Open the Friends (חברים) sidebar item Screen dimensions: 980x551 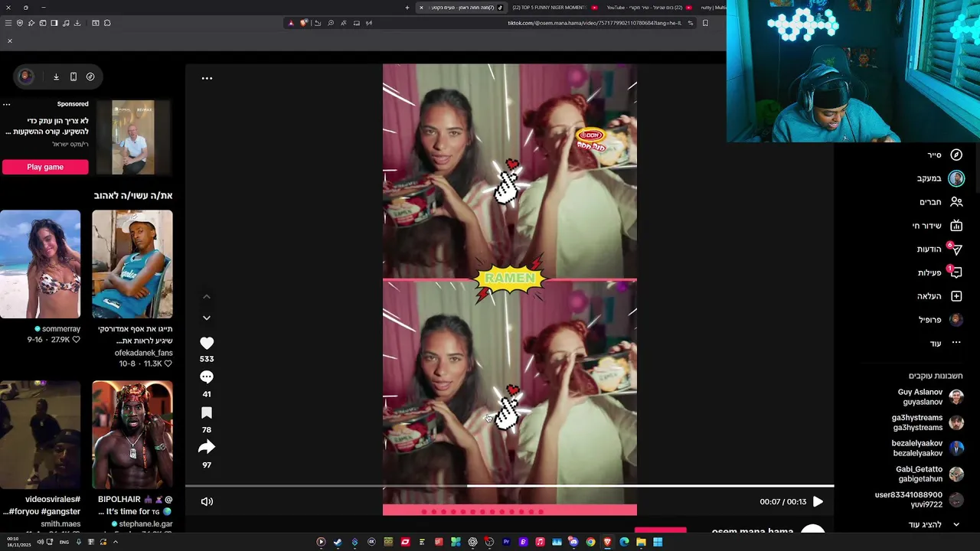(x=941, y=202)
